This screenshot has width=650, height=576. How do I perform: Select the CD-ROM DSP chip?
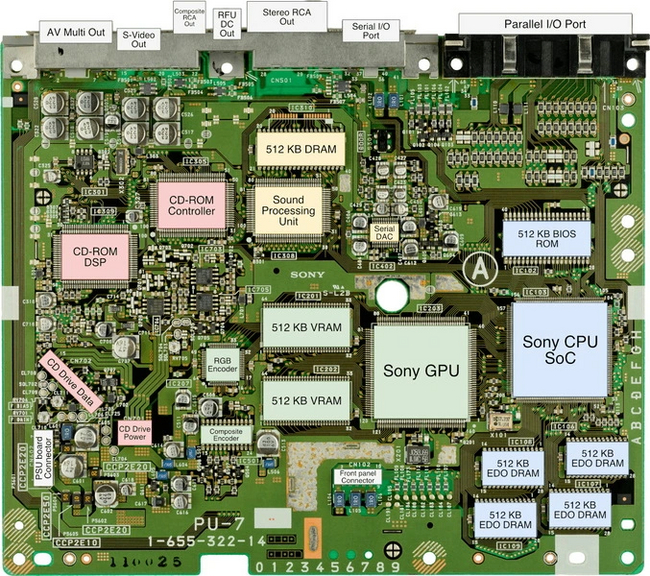(98, 254)
